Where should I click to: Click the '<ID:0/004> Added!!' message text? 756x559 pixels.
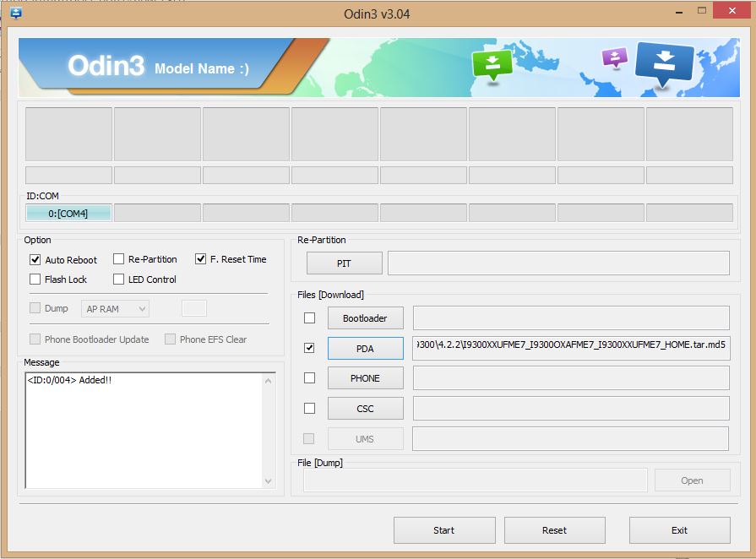(x=69, y=380)
